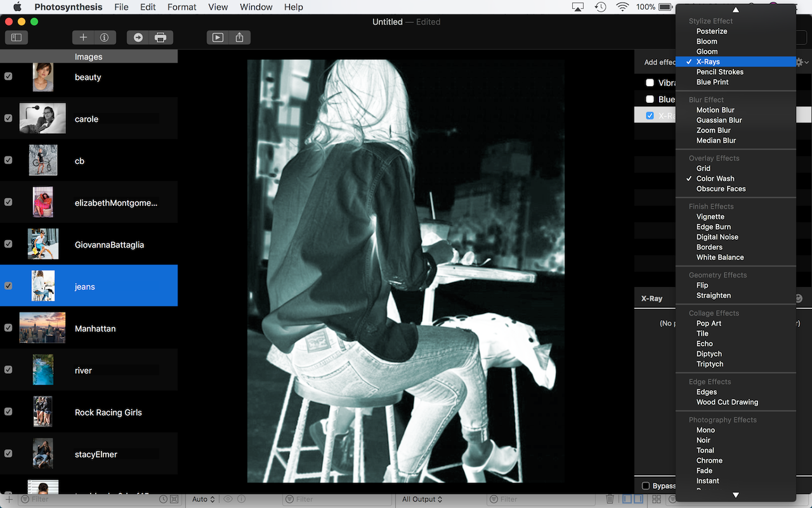
Task: Choose Zoom Blur from the menu
Action: [x=736, y=130]
